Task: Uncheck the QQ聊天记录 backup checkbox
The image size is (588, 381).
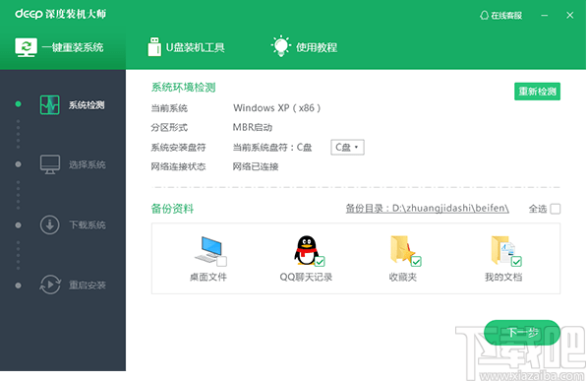Action: (x=320, y=261)
